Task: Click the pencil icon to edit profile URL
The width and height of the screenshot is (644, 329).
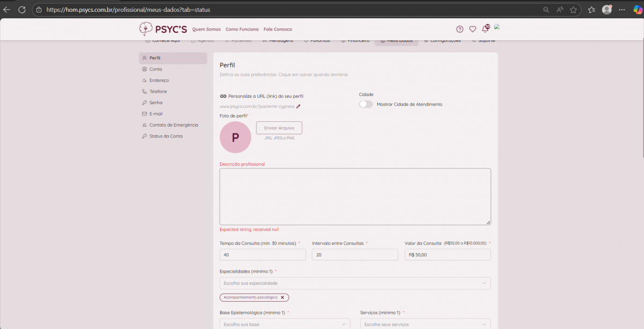Action: click(x=298, y=106)
